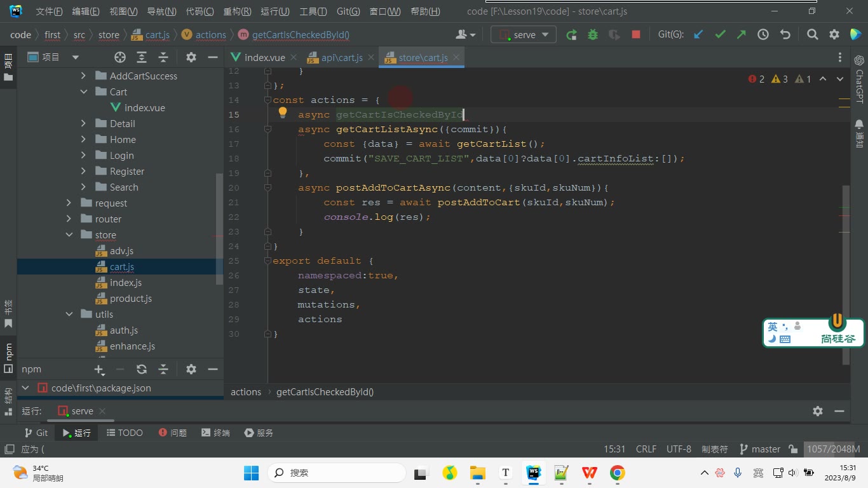
Task: Open the run configuration serve dropdown
Action: (x=524, y=35)
